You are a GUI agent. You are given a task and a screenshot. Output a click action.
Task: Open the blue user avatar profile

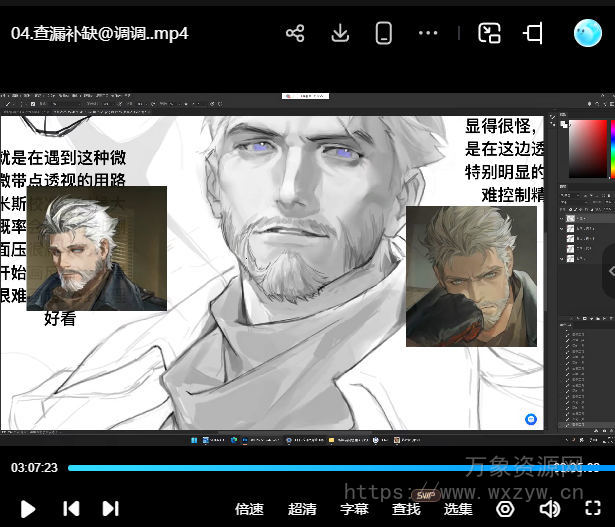(x=587, y=33)
